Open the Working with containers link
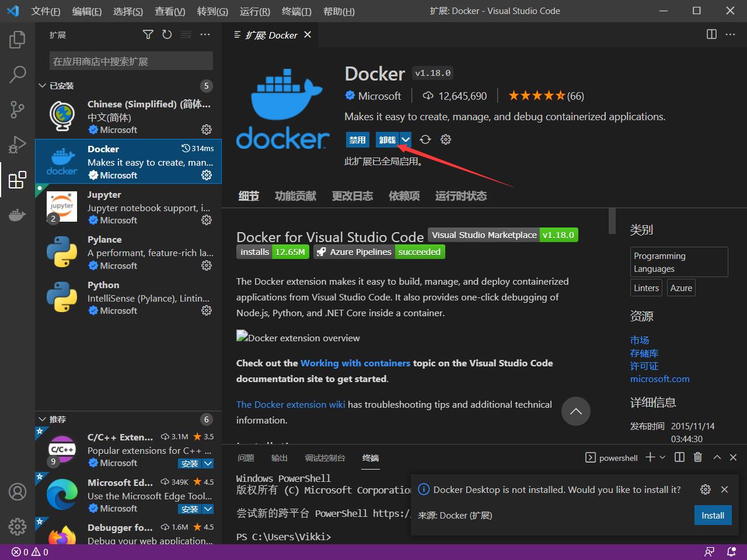Viewport: 747px width, 560px height. [355, 363]
